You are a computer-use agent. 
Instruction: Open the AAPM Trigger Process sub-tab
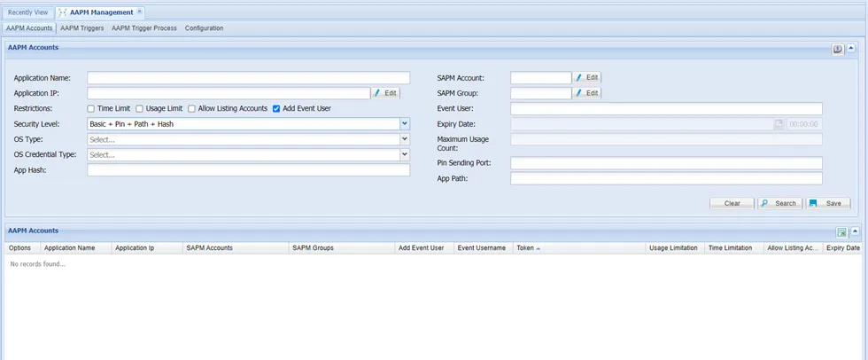pos(144,27)
